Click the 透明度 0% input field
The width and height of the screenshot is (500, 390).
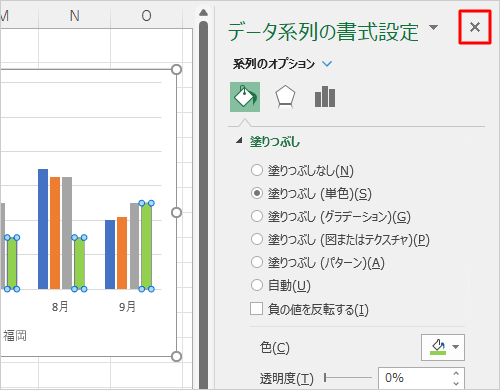413,378
